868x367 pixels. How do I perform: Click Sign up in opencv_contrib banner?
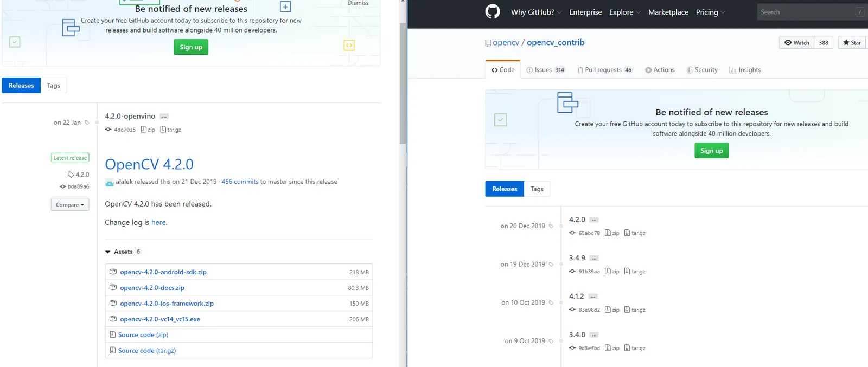711,151
